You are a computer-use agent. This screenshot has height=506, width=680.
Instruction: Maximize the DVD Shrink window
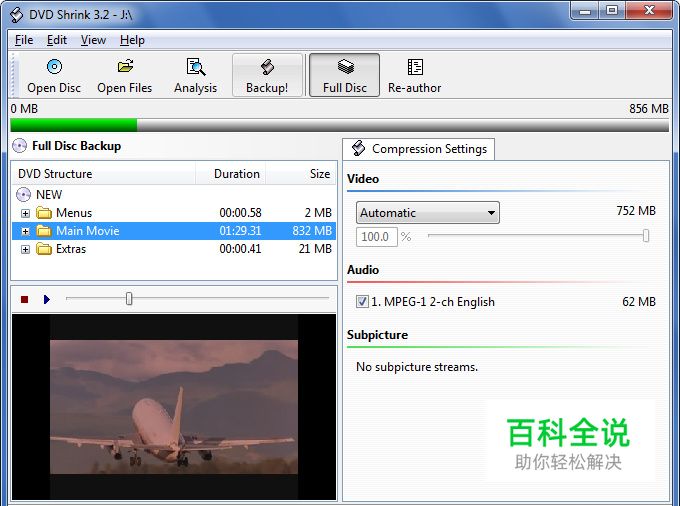[612, 11]
